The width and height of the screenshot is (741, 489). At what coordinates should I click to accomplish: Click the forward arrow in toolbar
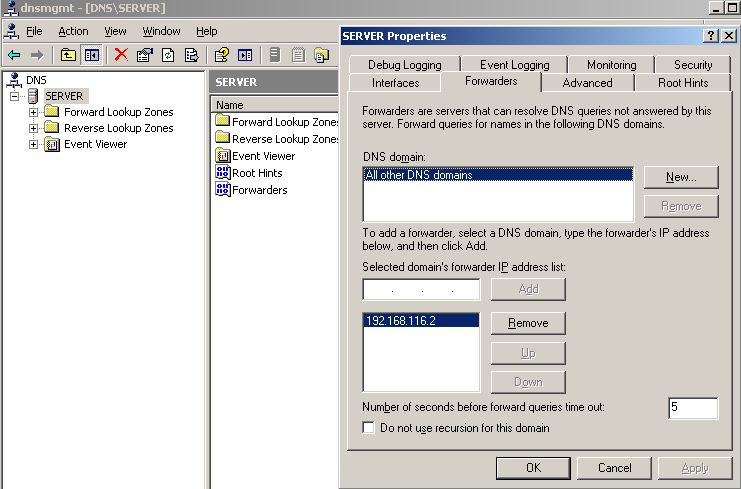click(x=36, y=55)
